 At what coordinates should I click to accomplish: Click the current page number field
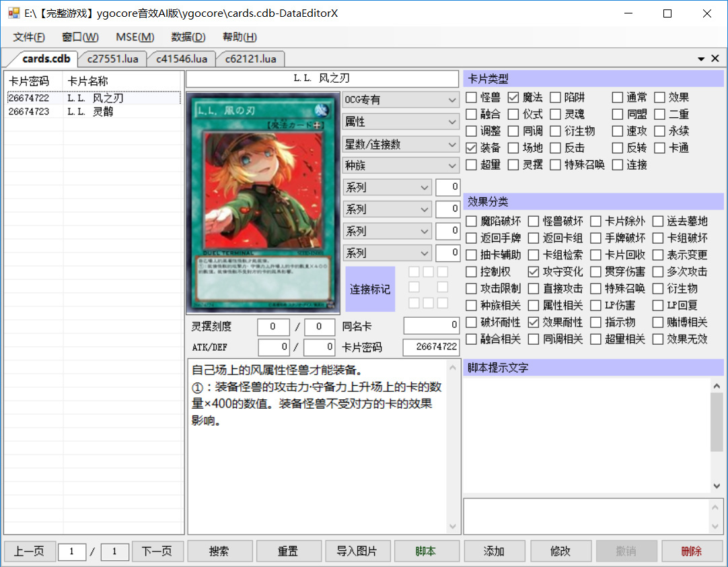[x=71, y=552]
